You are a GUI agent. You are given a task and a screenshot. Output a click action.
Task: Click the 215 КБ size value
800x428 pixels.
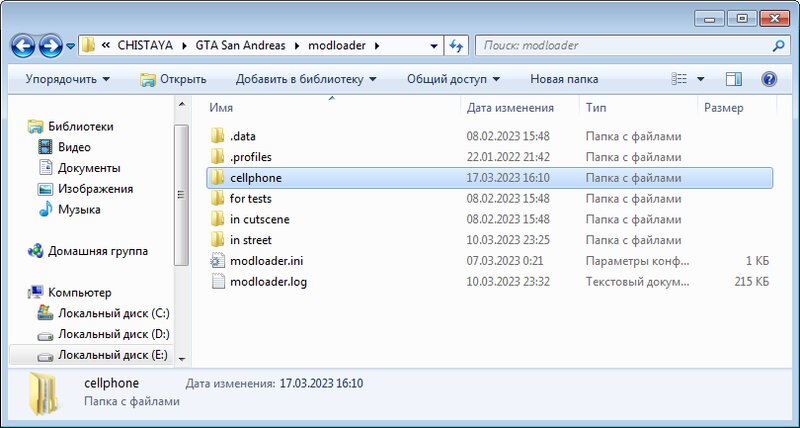pos(752,282)
